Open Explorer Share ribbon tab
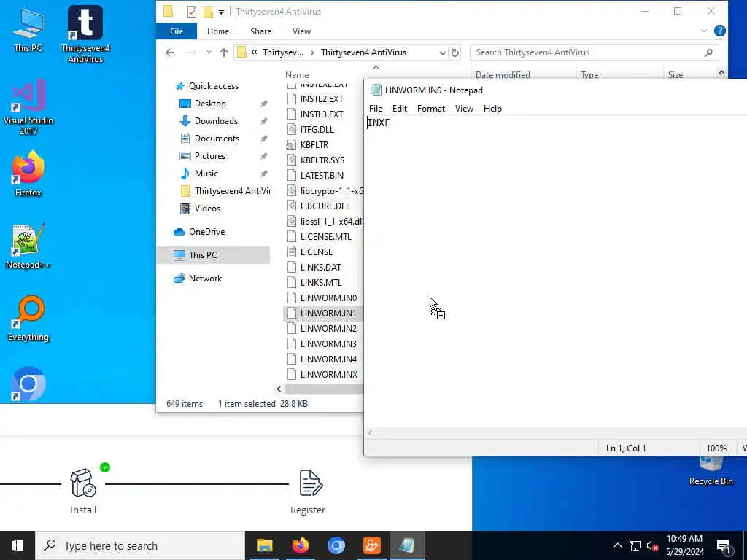 coord(260,31)
